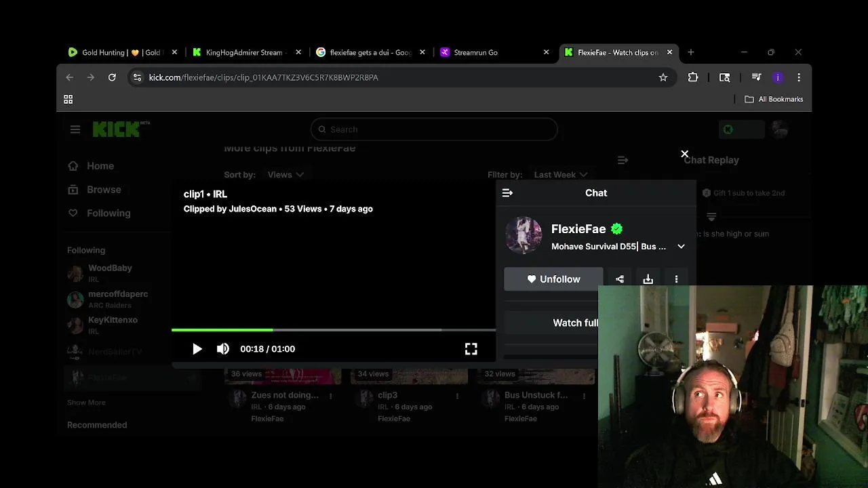Seek along the clip progress bar
The height and width of the screenshot is (488, 868).
pyautogui.click(x=333, y=330)
